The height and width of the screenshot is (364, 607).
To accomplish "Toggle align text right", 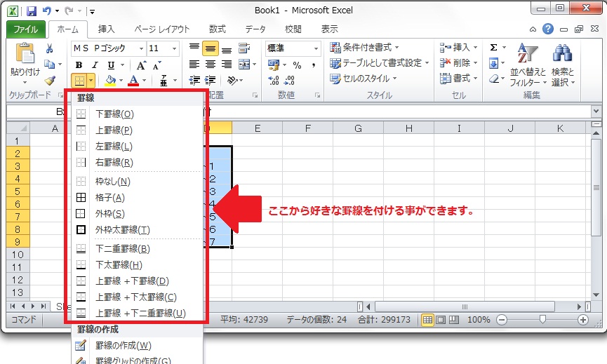I will click(227, 65).
